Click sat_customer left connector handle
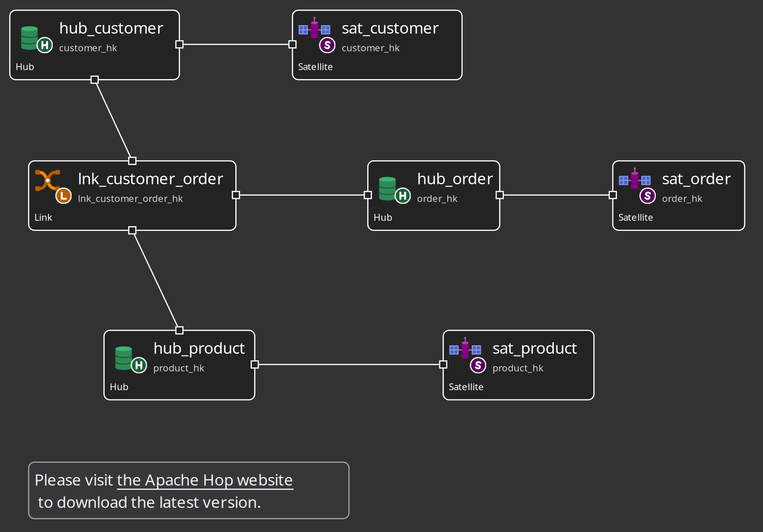The image size is (763, 532). coord(292,44)
